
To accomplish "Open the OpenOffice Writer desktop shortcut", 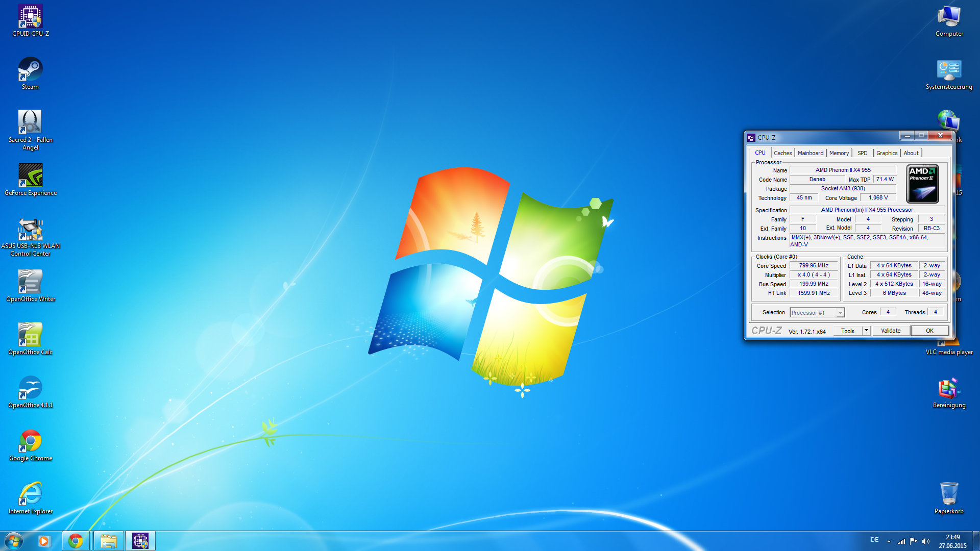I will [x=31, y=282].
